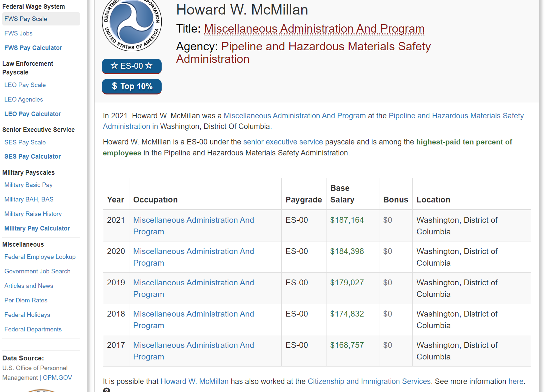Open Federal Holidays link
The image size is (551, 392).
tap(27, 315)
